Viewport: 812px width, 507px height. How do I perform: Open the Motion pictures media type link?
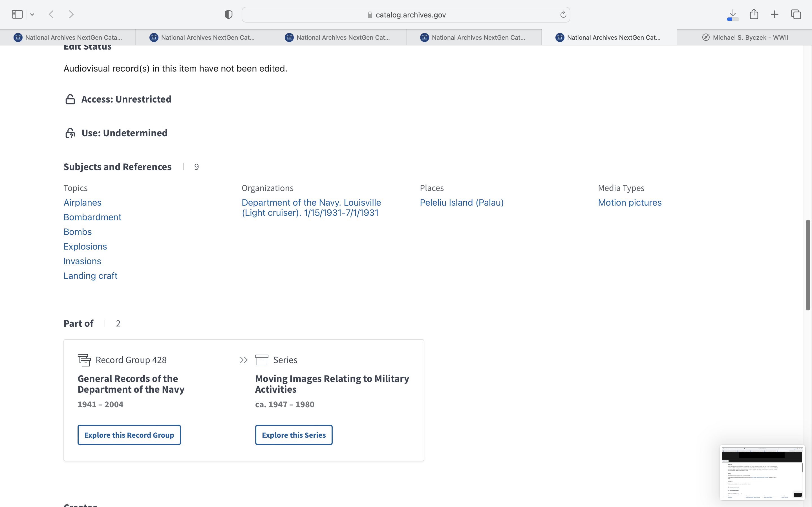tap(630, 203)
